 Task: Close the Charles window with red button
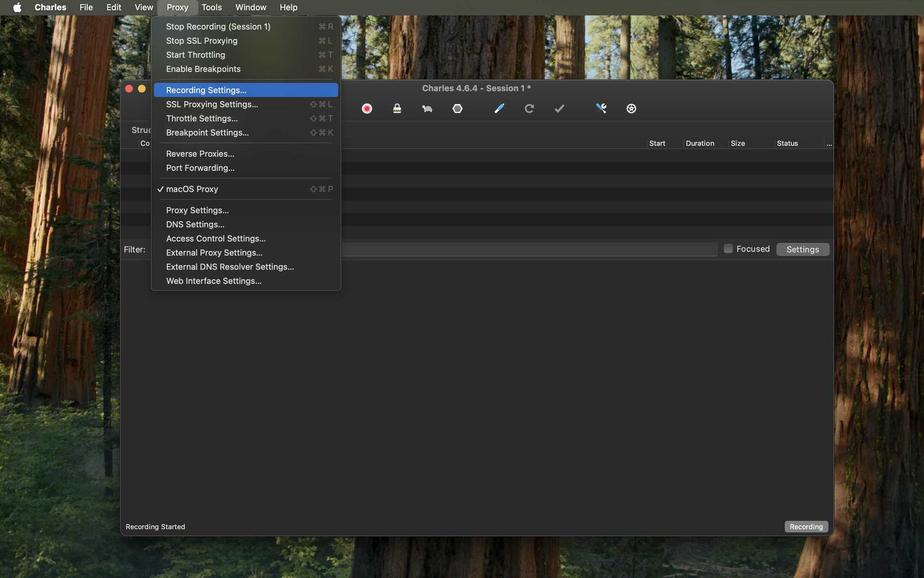coord(129,89)
